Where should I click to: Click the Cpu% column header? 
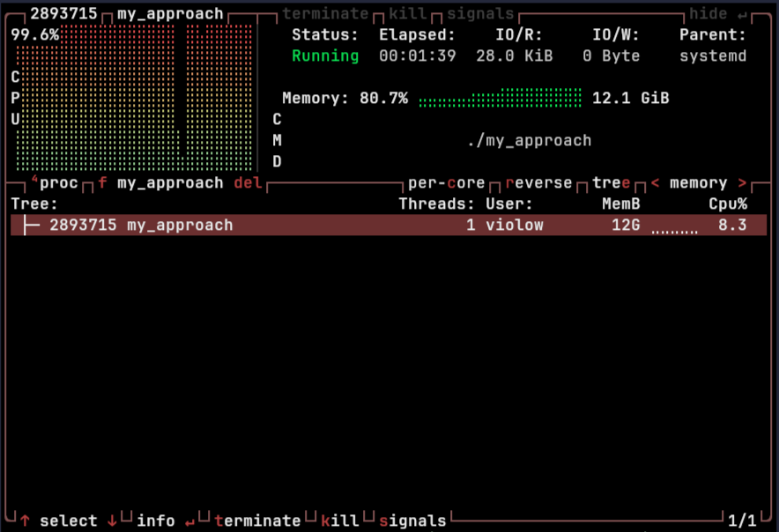pos(728,204)
